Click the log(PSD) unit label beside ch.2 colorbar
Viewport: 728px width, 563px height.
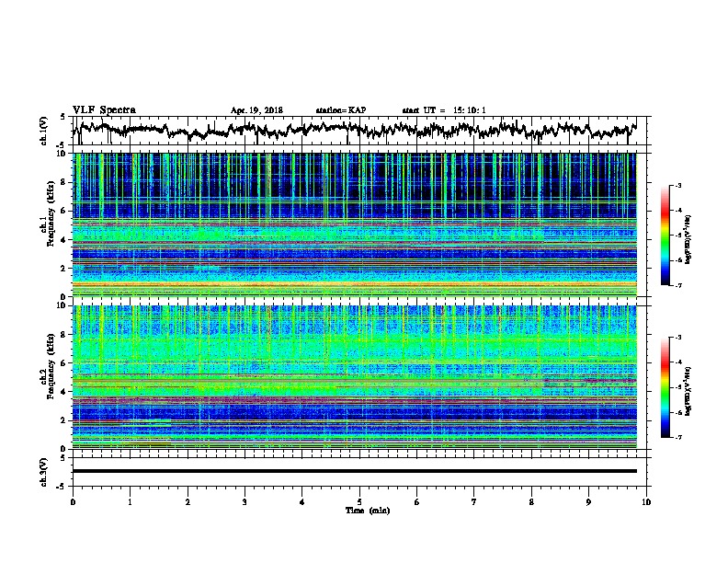(688, 392)
